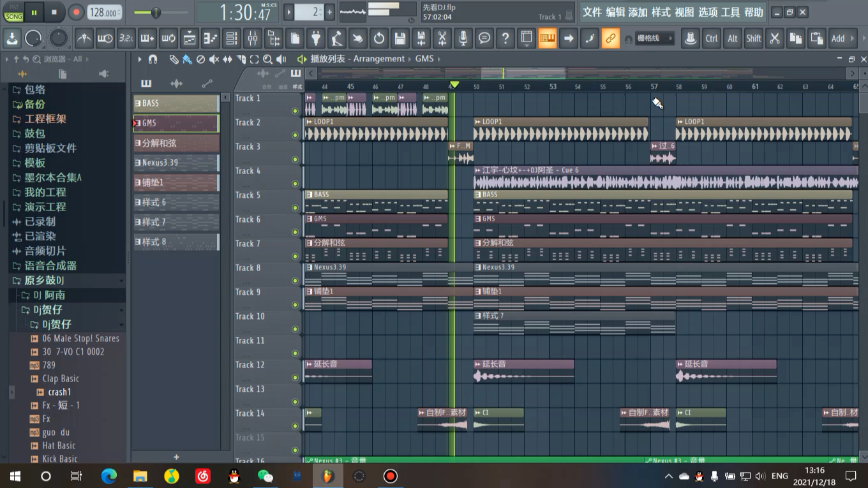Select the paint brush tool in playlist
This screenshot has height=488, width=868.
187,59
